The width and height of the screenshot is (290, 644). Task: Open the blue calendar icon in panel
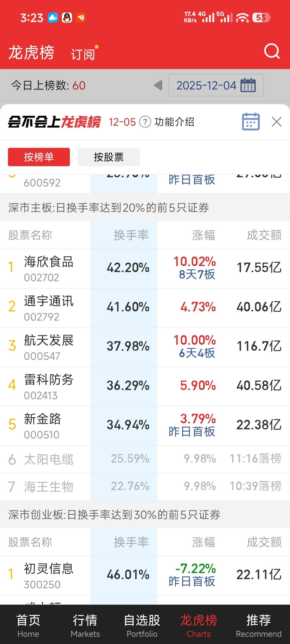coord(251,122)
